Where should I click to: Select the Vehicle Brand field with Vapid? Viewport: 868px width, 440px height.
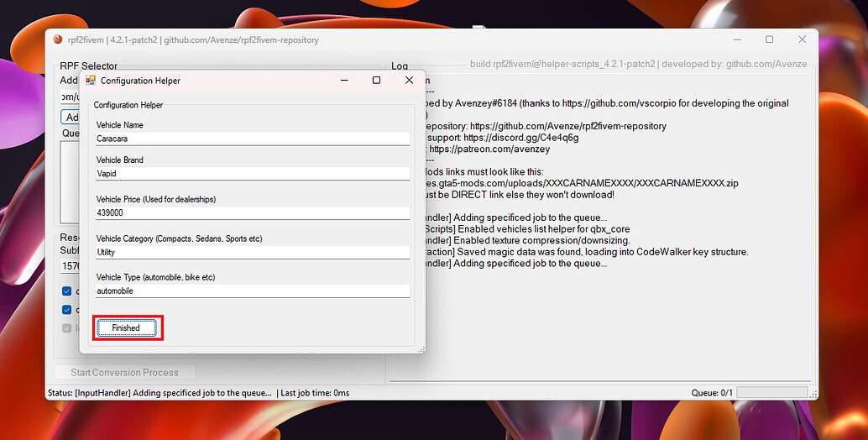coord(252,174)
